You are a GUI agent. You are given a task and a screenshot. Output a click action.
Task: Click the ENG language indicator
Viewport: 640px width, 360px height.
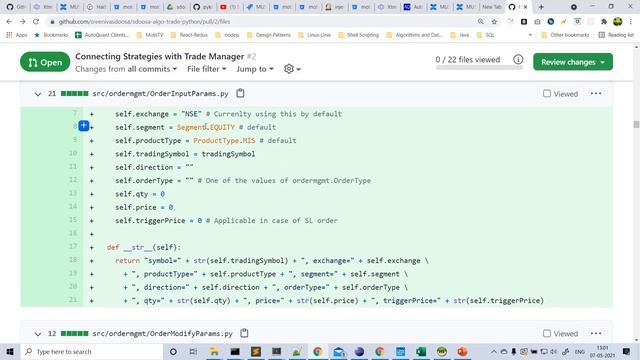click(580, 351)
